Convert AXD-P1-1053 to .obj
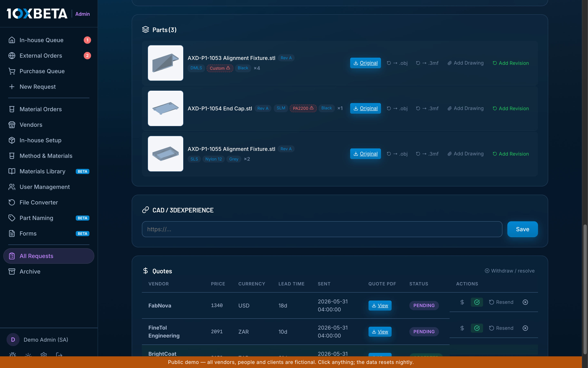The image size is (588, 368). coord(397,63)
